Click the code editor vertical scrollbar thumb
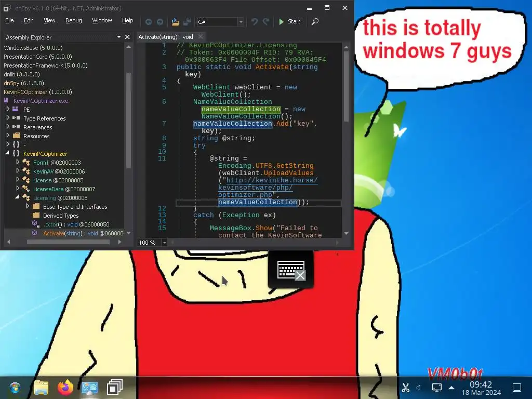The height and width of the screenshot is (399, 532). click(x=346, y=86)
